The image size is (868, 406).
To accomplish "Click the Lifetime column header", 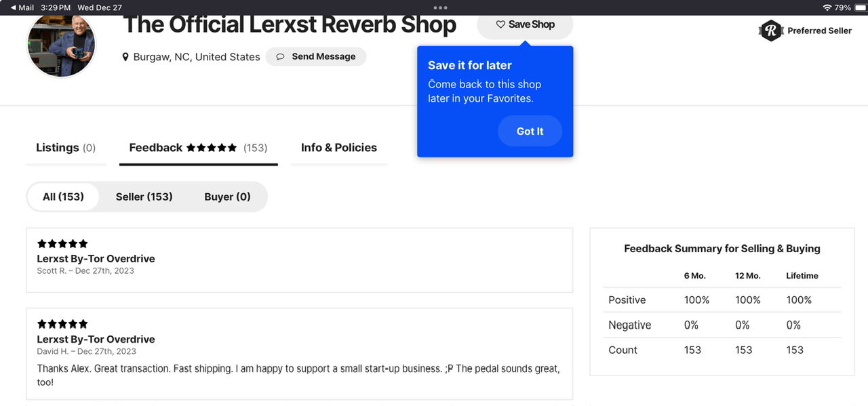I will click(802, 276).
